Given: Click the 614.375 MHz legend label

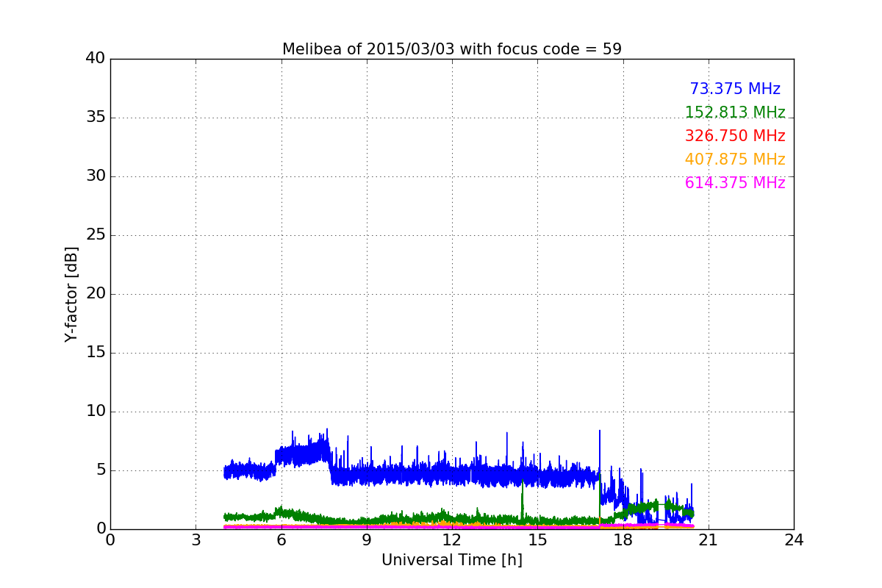Looking at the screenshot, I should [735, 183].
